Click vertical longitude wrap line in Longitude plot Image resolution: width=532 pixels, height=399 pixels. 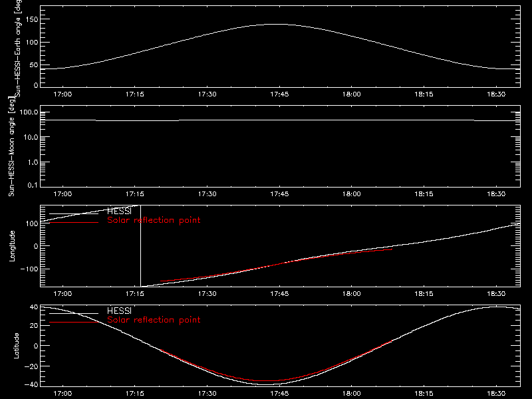click(x=140, y=246)
